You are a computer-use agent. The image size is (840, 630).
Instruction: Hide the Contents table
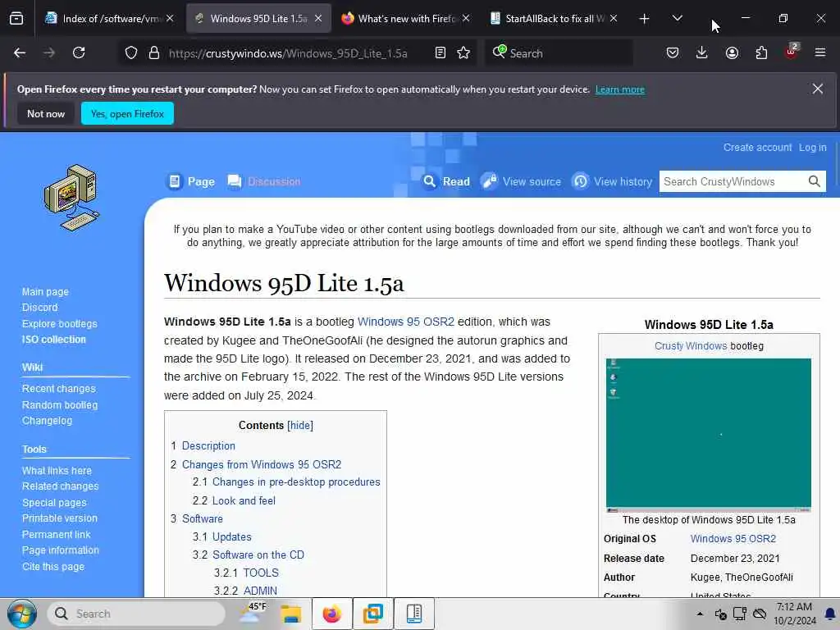tap(300, 426)
